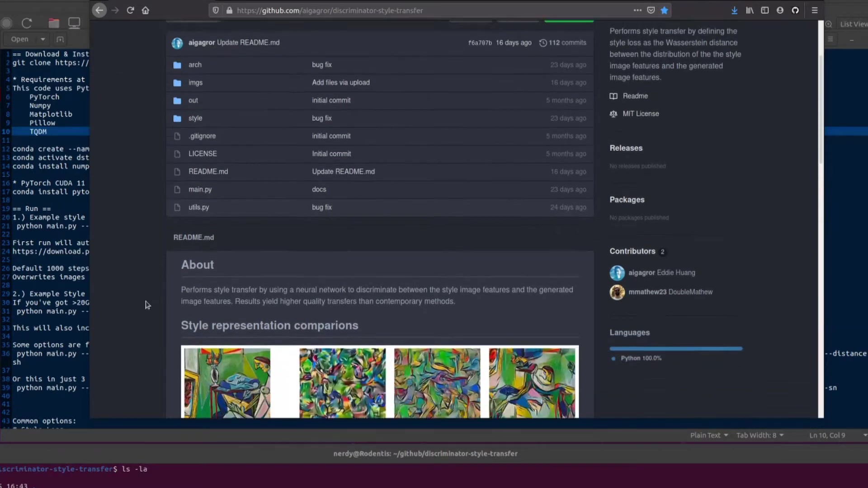Reload the GitHub page in Firefox
This screenshot has height=488, width=868.
(130, 10)
